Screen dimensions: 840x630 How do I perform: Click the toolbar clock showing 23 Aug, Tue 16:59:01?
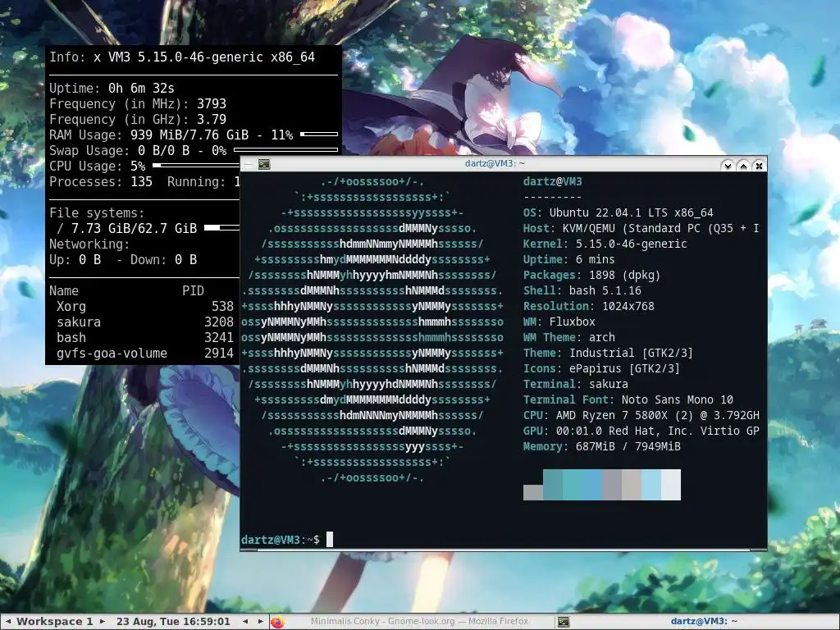pyautogui.click(x=173, y=622)
